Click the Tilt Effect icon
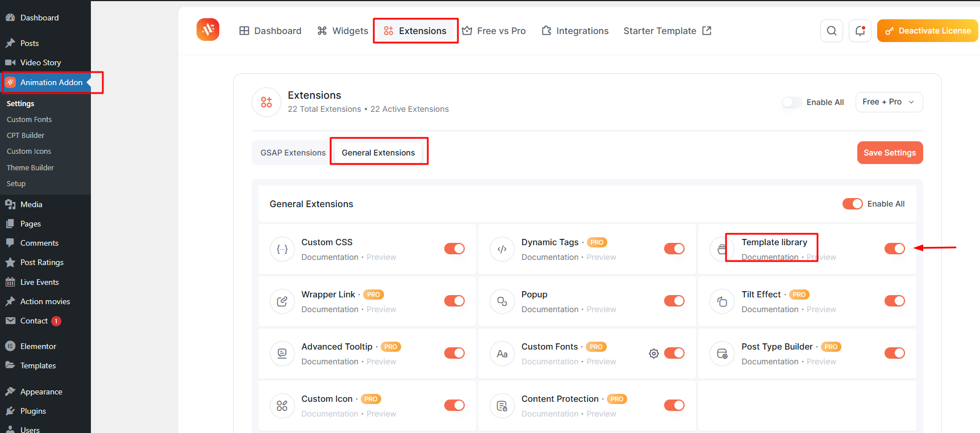The height and width of the screenshot is (433, 980). pyautogui.click(x=722, y=301)
